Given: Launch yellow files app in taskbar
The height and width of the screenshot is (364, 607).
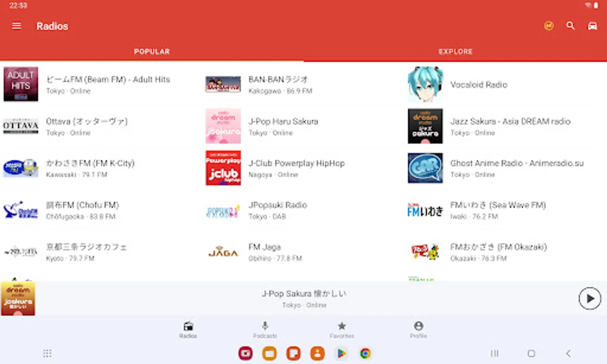Looking at the screenshot, I should pyautogui.click(x=269, y=353).
